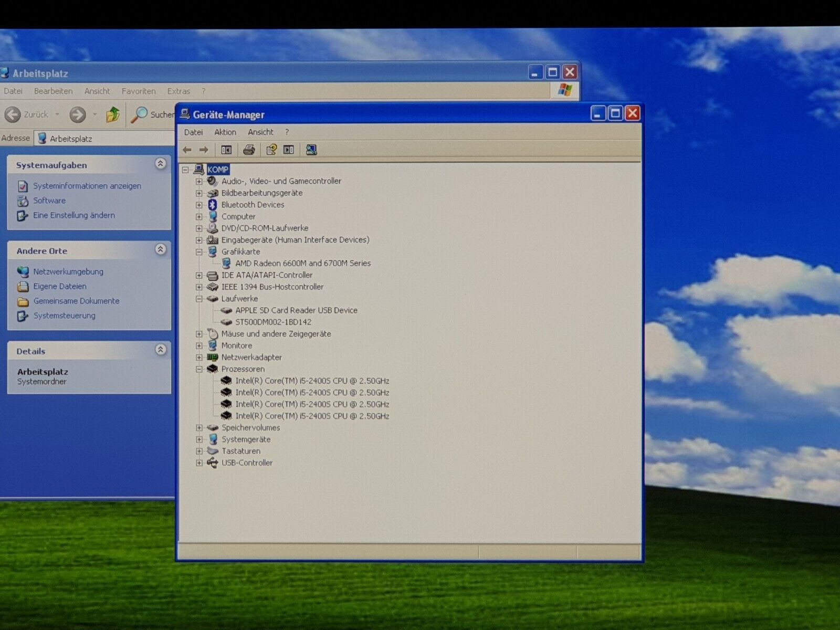Select the APPLE SD Card Reader USB Device
840x630 pixels.
[x=296, y=310]
